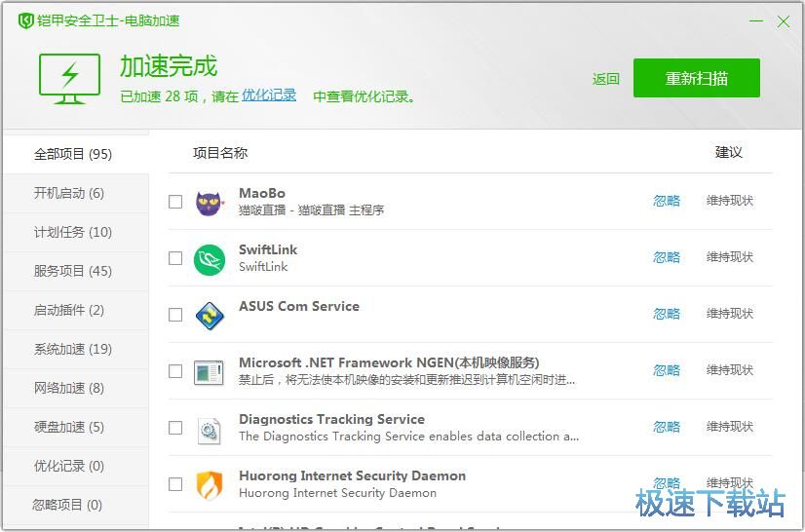Image resolution: width=805 pixels, height=532 pixels.
Task: Click the MaoBo item title
Action: pyautogui.click(x=262, y=193)
